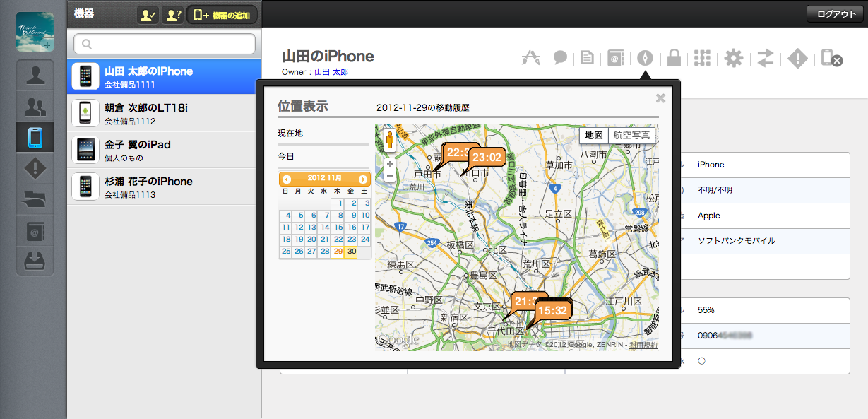Pick November 30 in the calendar

click(x=351, y=252)
